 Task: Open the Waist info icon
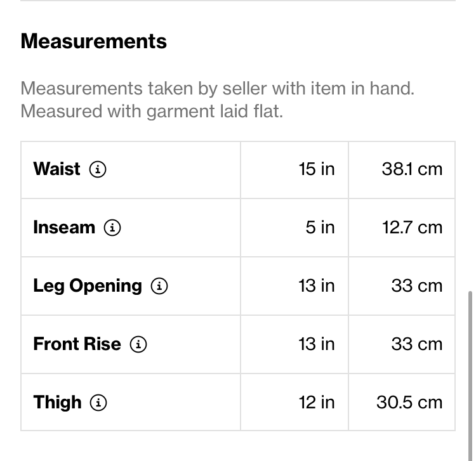[x=98, y=169]
